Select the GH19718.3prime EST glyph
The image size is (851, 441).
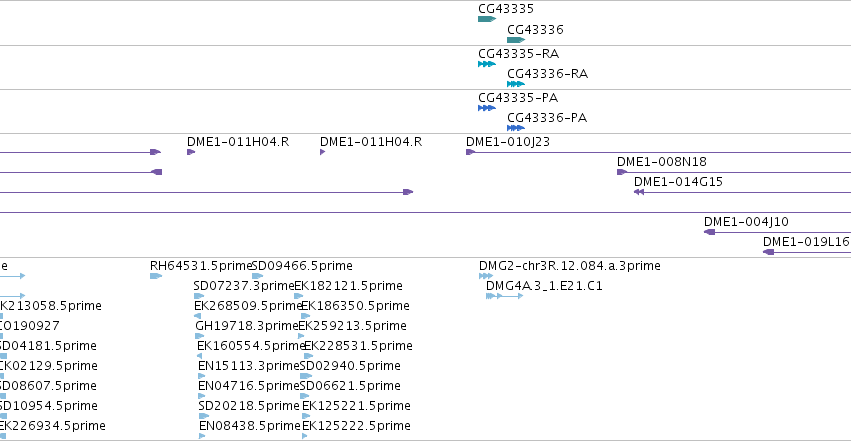click(200, 336)
